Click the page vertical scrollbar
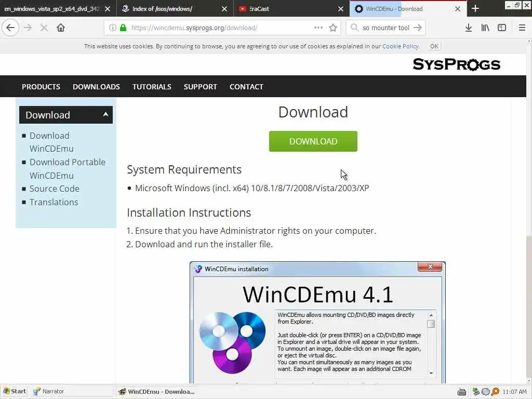Screen dimensions: 532x399 pos(529,210)
